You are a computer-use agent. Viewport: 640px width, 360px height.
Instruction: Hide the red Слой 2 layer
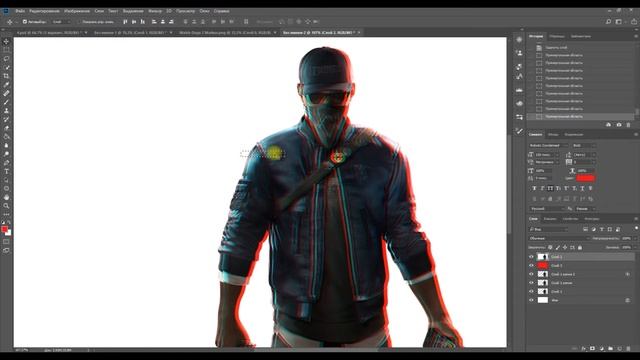[531, 265]
